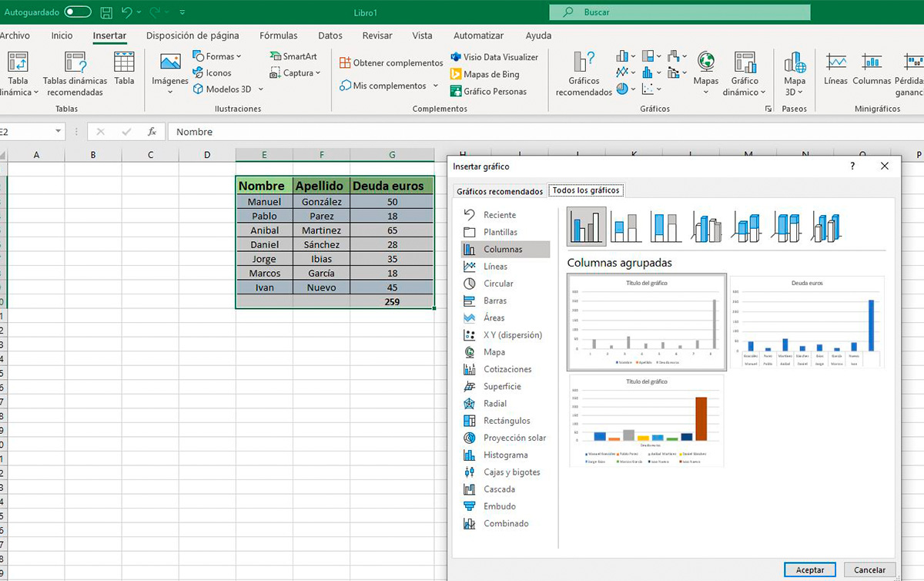Click Visio Data Visualizer

494,57
